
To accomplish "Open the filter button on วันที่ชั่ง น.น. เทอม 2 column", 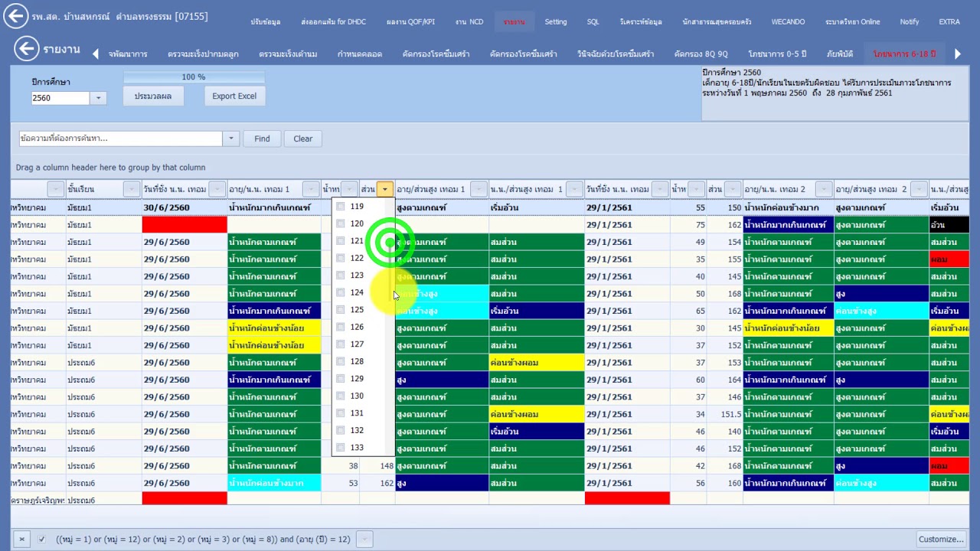I will 660,189.
